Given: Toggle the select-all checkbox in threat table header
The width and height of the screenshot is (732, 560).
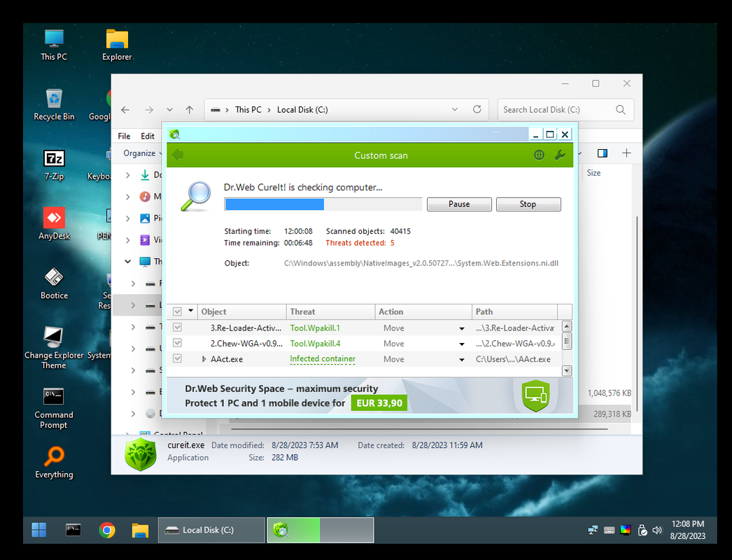Looking at the screenshot, I should point(177,311).
